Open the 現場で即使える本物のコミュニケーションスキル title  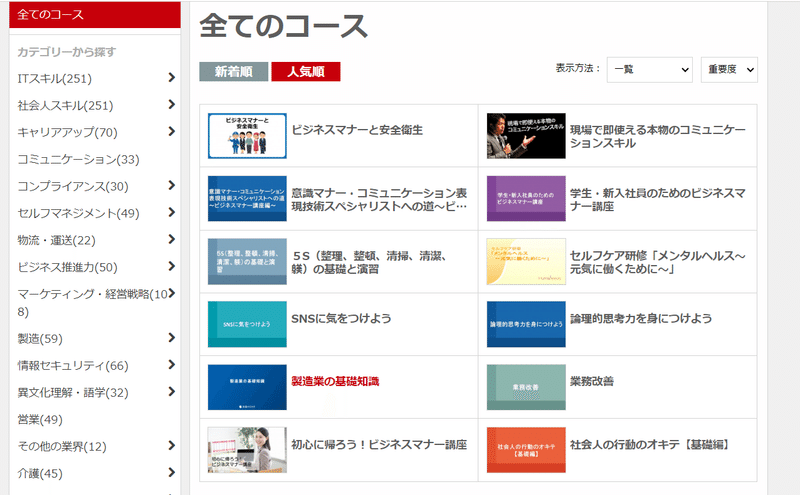click(658, 137)
